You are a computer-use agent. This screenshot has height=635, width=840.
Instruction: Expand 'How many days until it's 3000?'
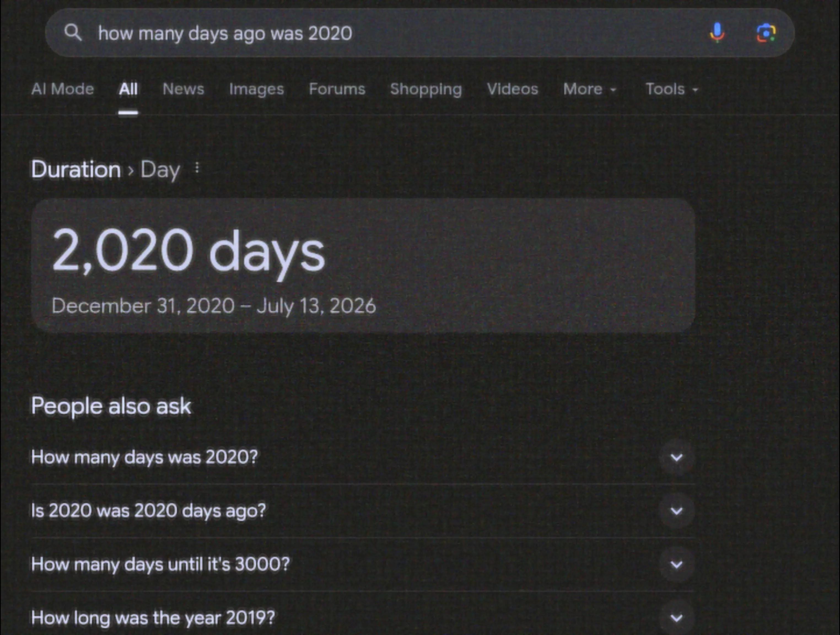coord(363,564)
